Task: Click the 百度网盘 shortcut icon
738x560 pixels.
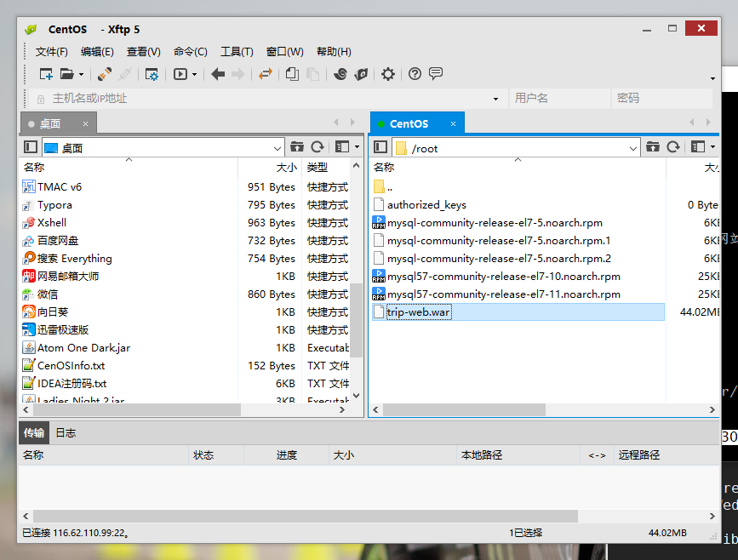Action: (x=29, y=241)
